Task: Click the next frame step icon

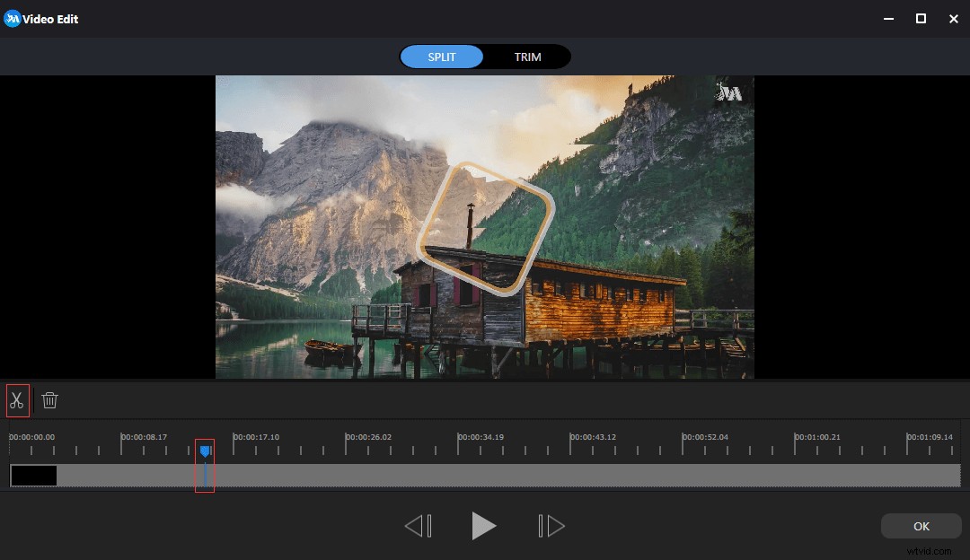Action: click(550, 526)
